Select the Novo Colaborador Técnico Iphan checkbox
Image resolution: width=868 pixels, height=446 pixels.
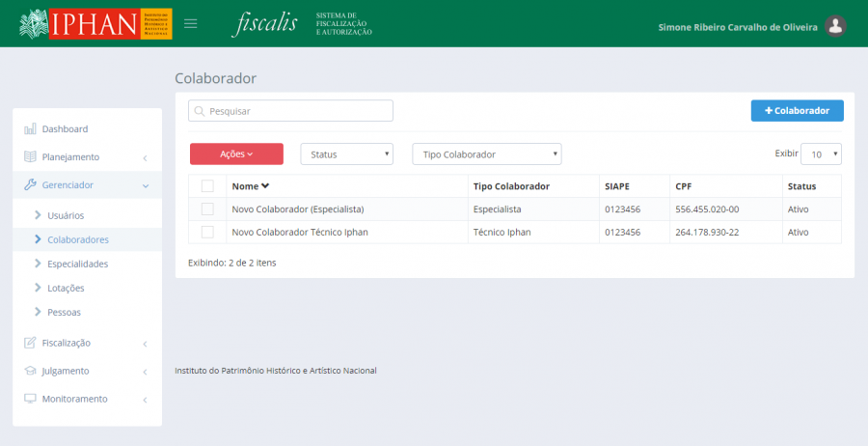coord(207,233)
